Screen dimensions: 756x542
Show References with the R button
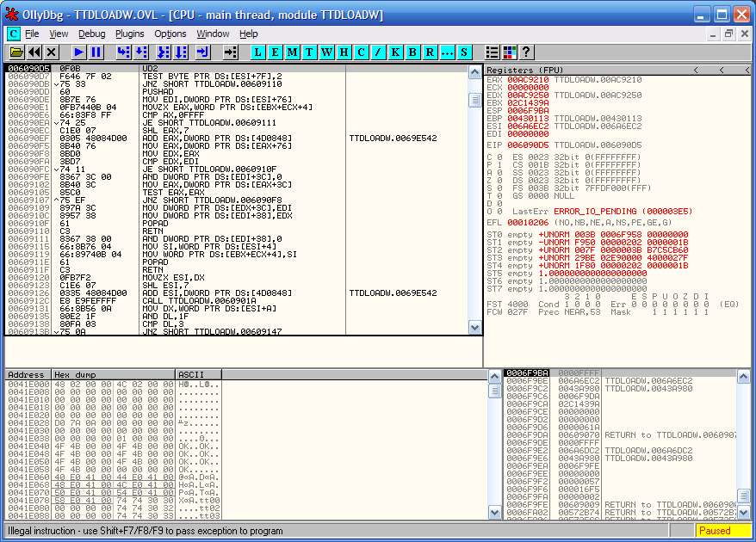click(430, 52)
